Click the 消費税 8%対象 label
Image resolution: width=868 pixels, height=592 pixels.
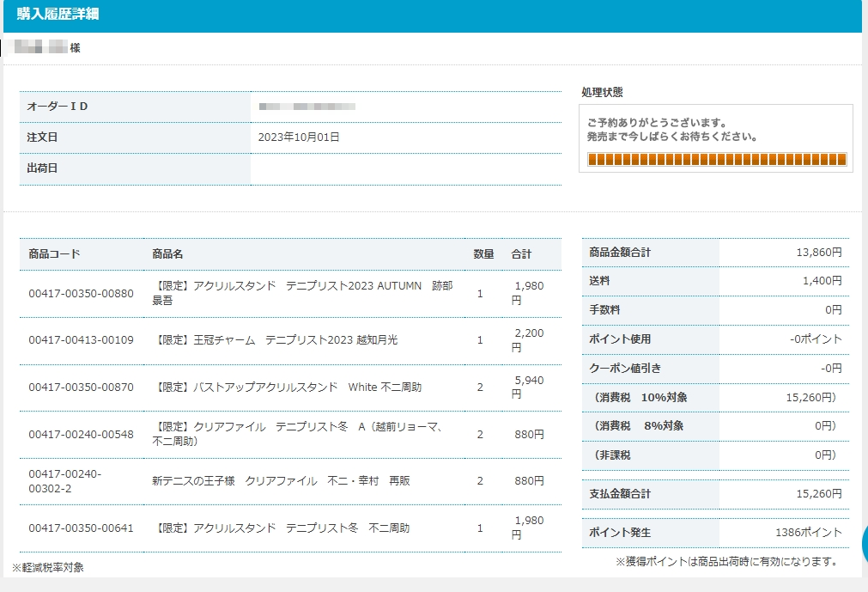coord(638,426)
